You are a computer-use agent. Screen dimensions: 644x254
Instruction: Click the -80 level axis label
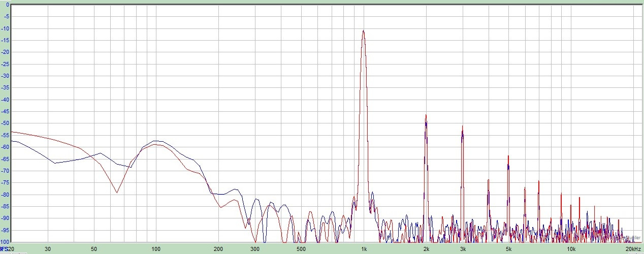7,195
